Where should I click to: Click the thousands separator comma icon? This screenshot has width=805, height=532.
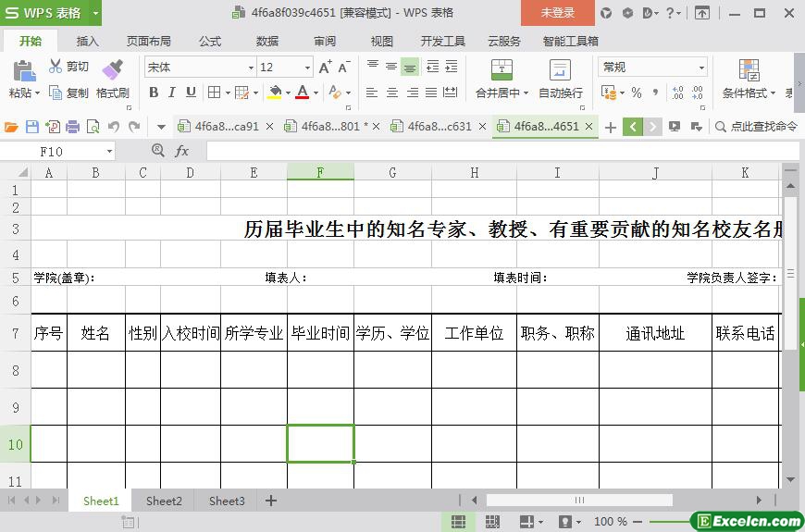[656, 93]
